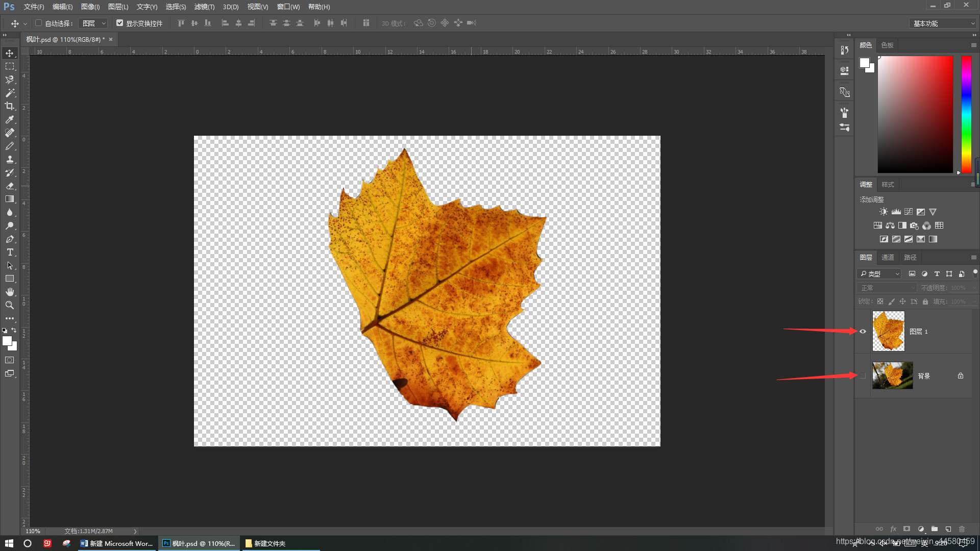The image size is (980, 551).
Task: Select the Magic Wand tool
Action: (10, 93)
